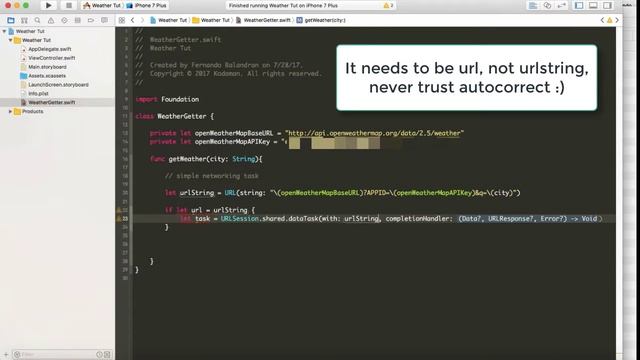This screenshot has height=360, width=640.
Task: Go back in editor history
Action: point(133,20)
